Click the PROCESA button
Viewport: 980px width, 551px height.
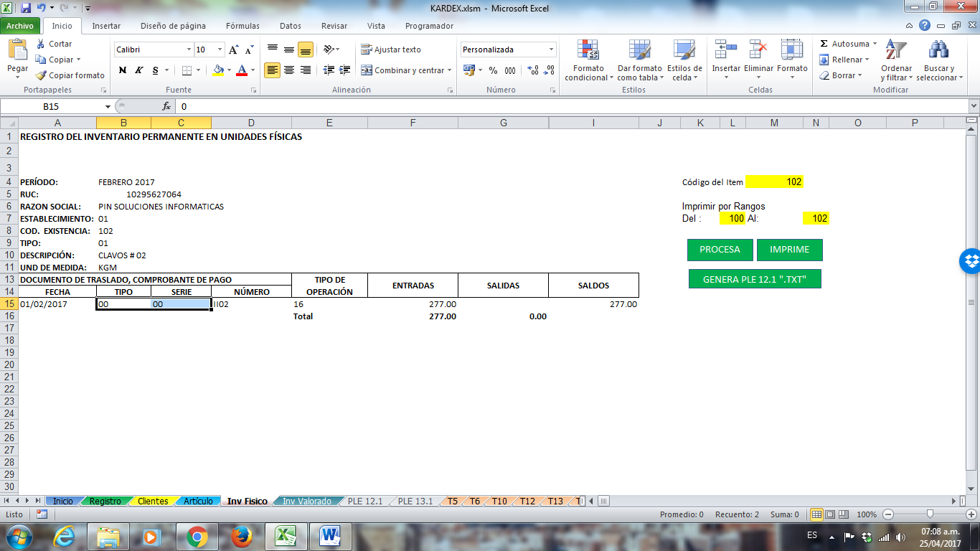tap(720, 250)
